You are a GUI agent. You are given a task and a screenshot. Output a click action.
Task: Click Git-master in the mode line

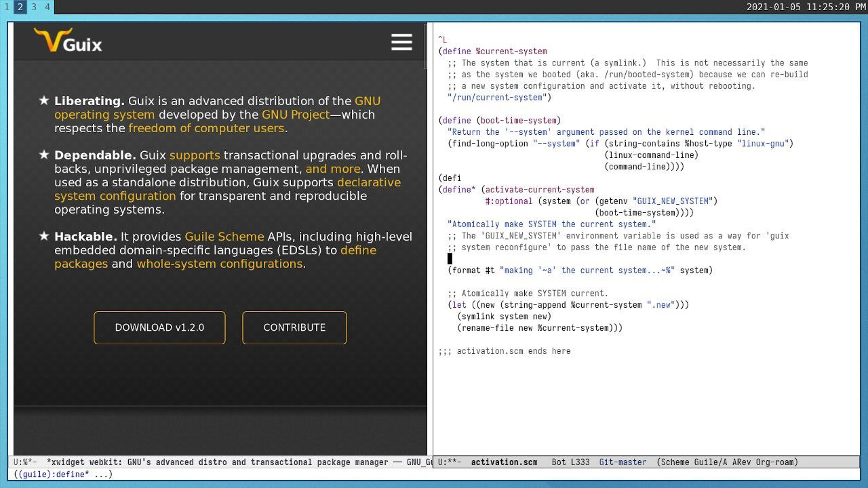(x=623, y=462)
